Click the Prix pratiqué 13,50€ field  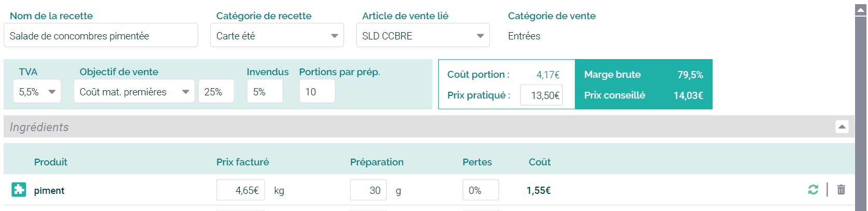541,95
